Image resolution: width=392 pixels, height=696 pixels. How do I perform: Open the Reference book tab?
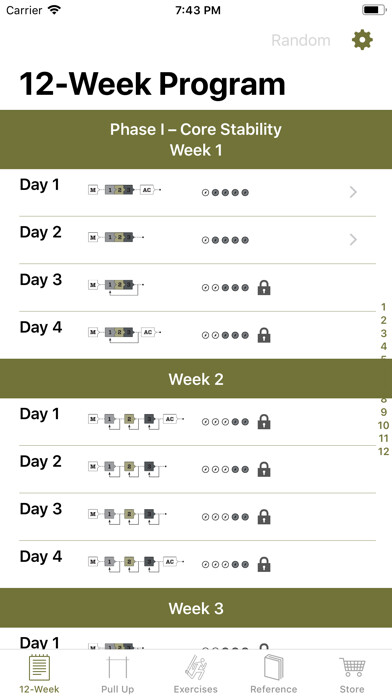coord(274,668)
